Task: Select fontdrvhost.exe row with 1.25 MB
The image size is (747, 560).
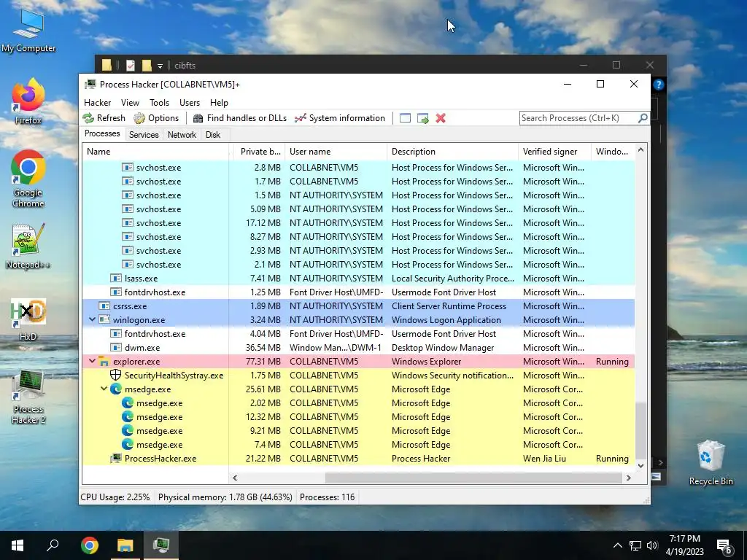Action: tap(358, 292)
